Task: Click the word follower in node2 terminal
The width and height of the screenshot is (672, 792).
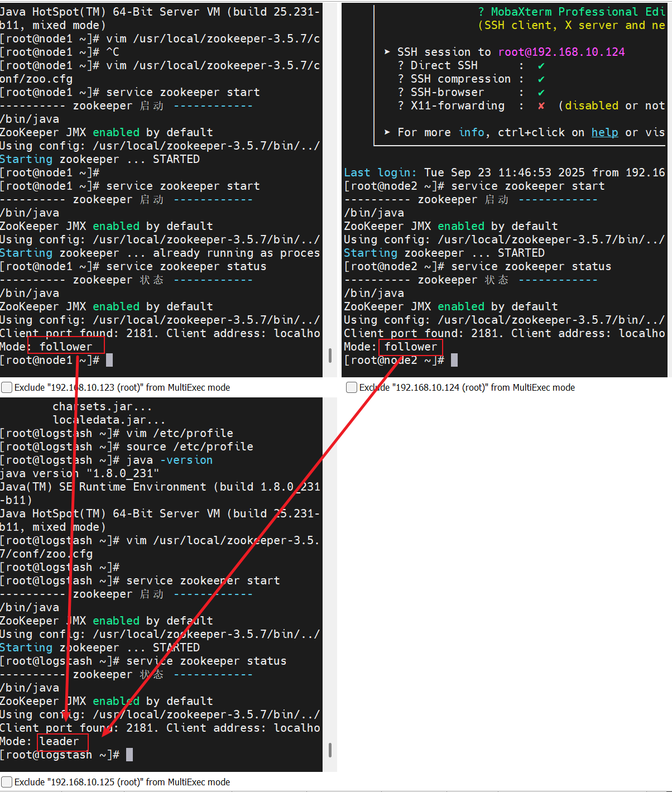Action: [411, 347]
